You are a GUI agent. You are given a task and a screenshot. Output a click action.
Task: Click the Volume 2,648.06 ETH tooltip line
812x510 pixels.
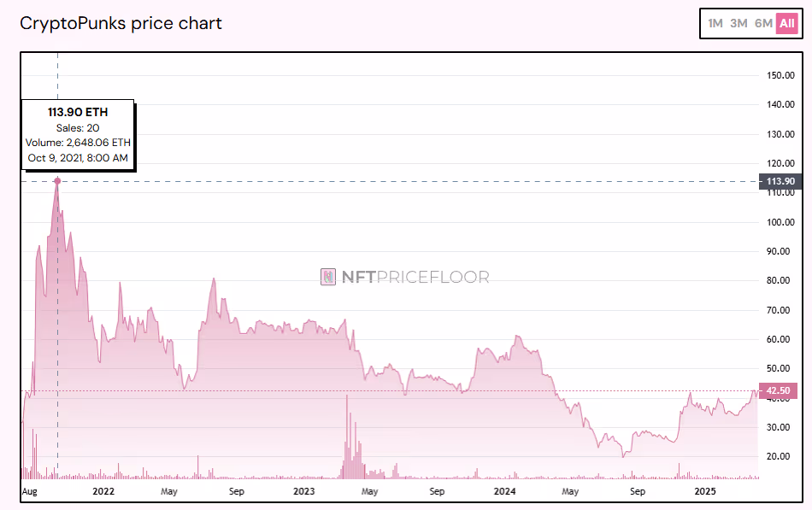(x=77, y=143)
